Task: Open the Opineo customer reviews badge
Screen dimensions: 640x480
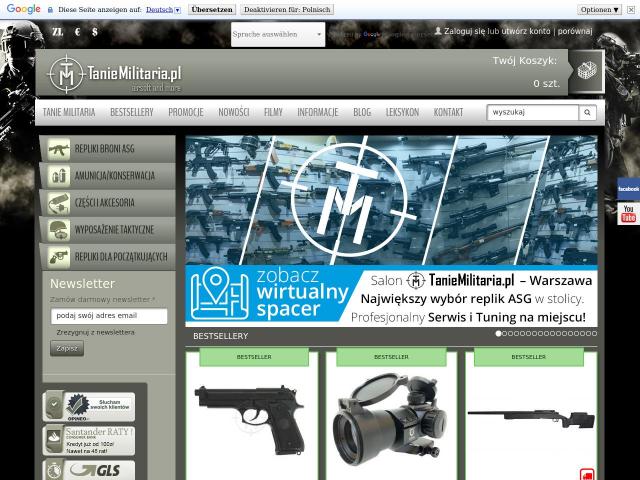Action: [x=89, y=407]
